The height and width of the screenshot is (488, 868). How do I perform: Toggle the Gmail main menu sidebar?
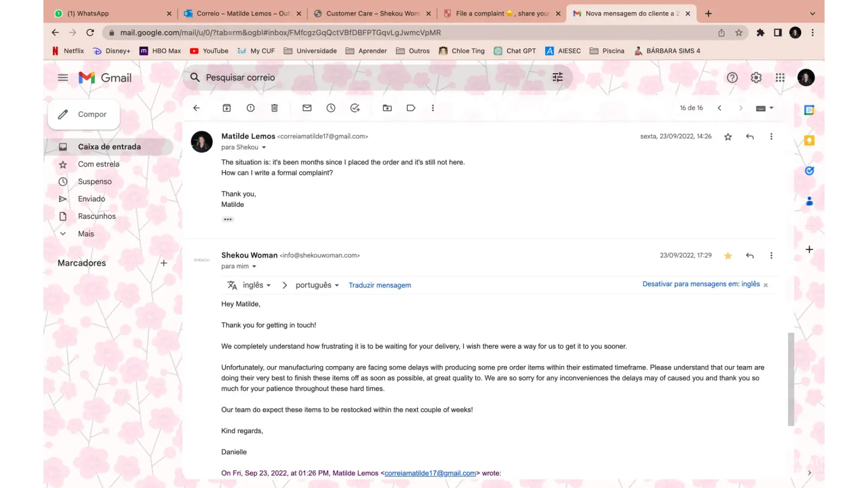(x=63, y=78)
